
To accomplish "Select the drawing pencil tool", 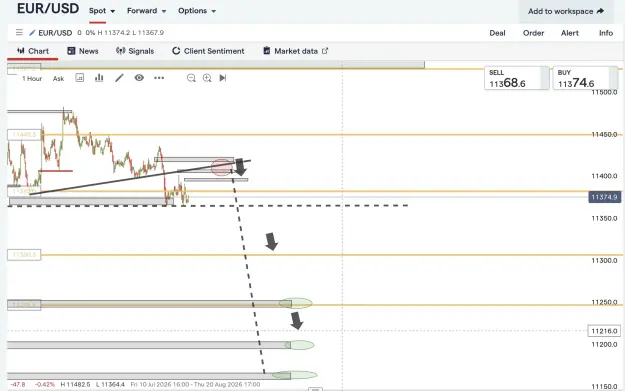I will (x=119, y=78).
